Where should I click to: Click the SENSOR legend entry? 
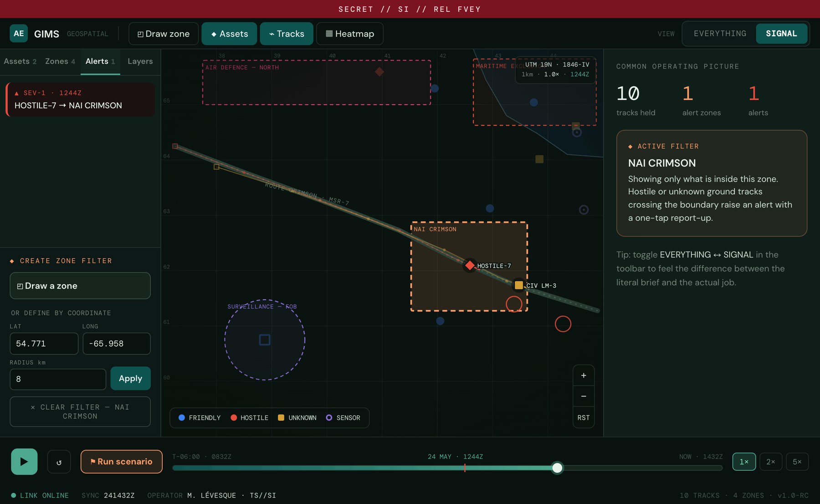pyautogui.click(x=343, y=417)
